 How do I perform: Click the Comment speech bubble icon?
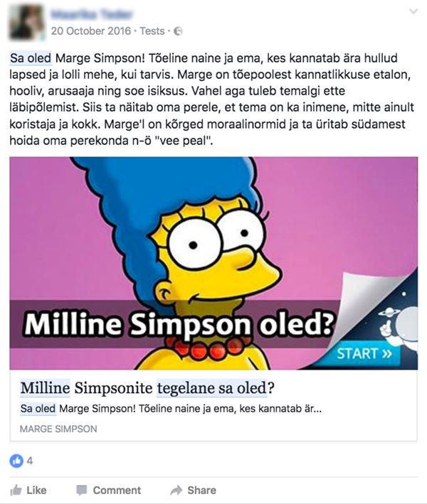(x=81, y=490)
